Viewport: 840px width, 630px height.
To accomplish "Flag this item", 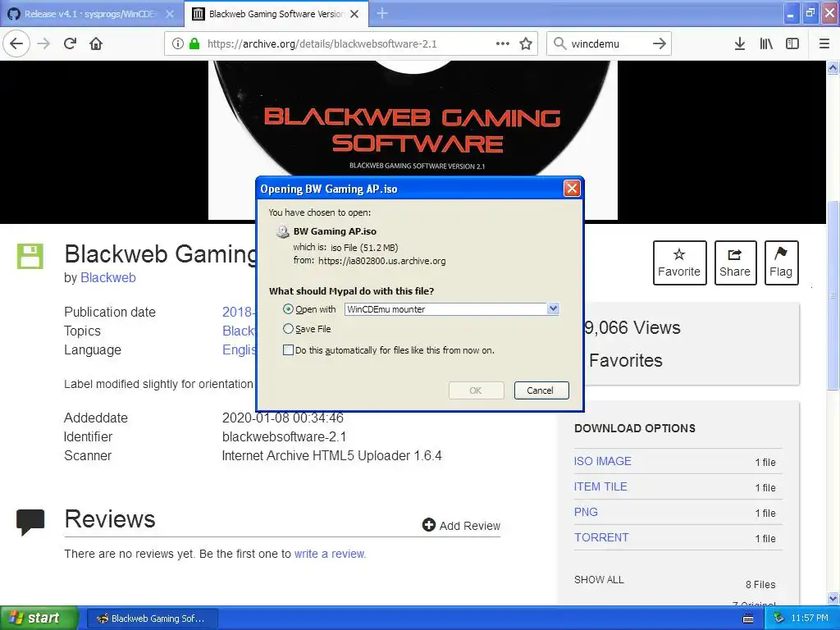I will [x=781, y=262].
